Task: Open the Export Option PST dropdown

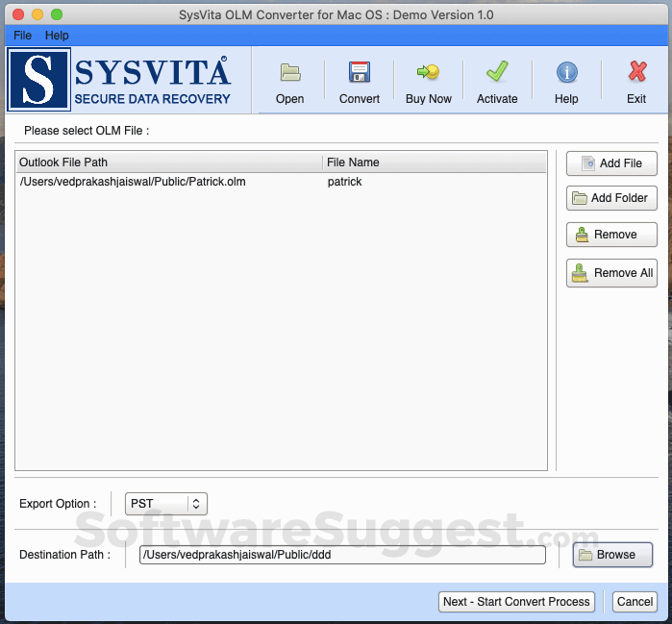Action: pos(166,504)
